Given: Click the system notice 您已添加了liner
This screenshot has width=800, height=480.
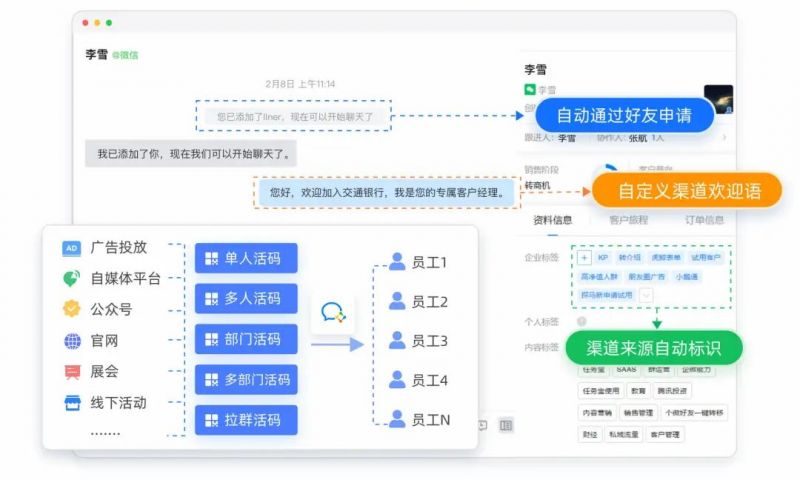Looking at the screenshot, I should [x=294, y=117].
